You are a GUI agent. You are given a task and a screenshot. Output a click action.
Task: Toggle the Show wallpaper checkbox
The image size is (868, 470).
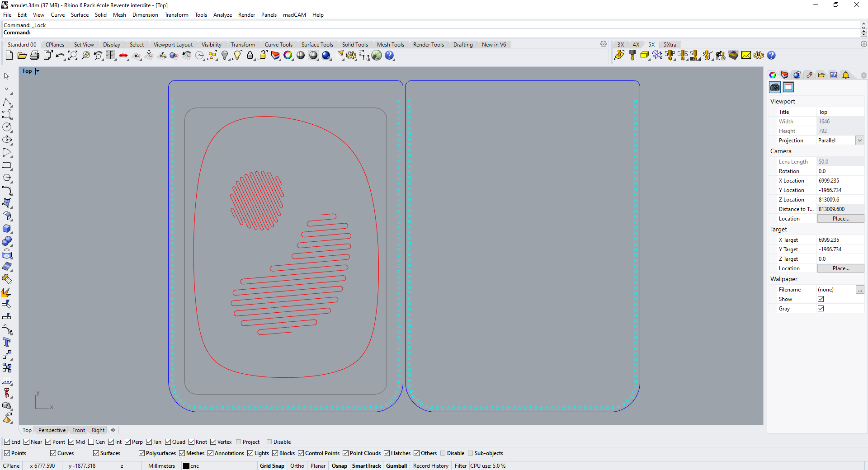(821, 299)
